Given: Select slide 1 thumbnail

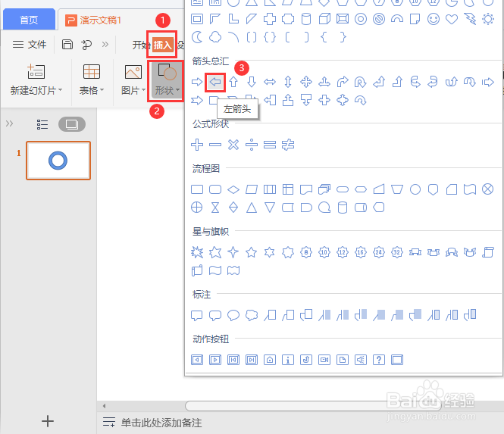Looking at the screenshot, I should 58,161.
